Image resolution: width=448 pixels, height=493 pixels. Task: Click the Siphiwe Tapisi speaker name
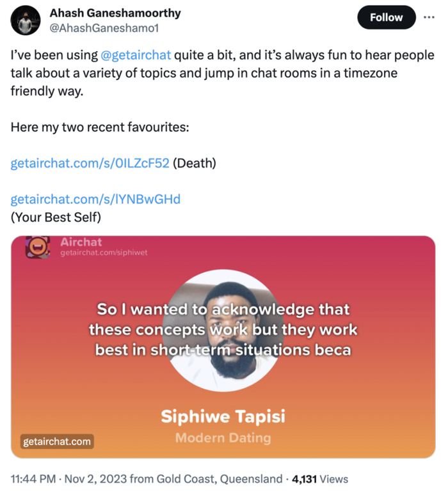pos(223,417)
